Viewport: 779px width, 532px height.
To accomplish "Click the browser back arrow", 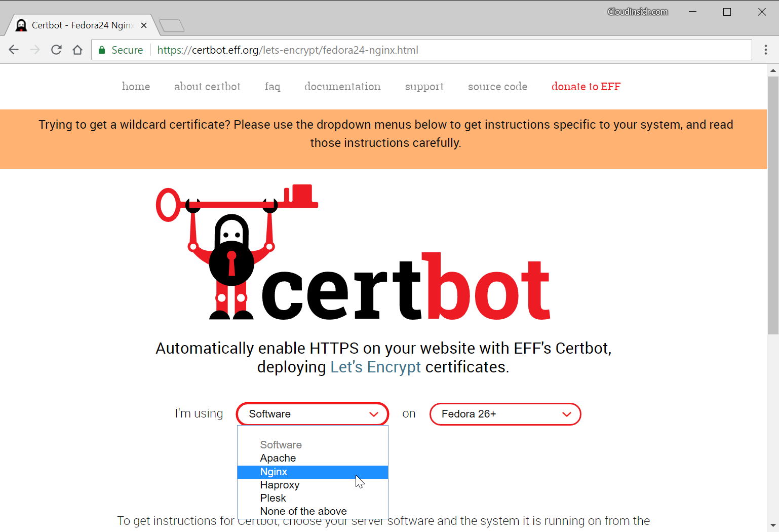I will [14, 50].
